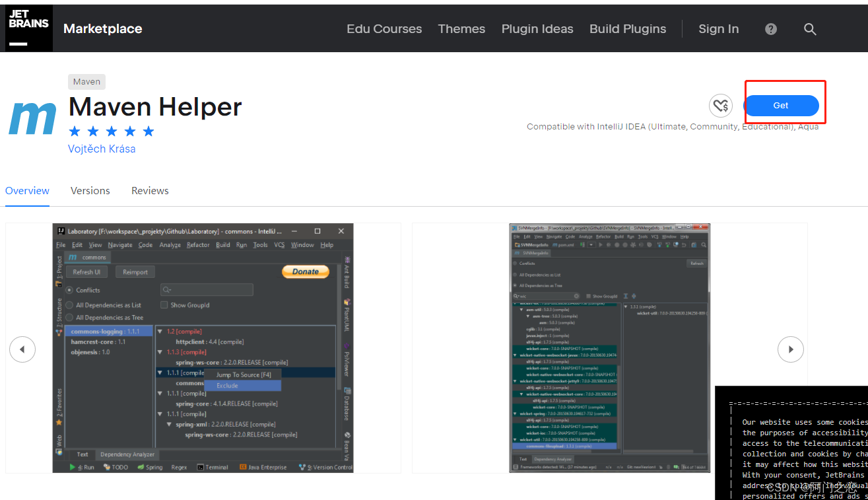The width and height of the screenshot is (868, 500).
Task: Switch to the Overview tab
Action: point(27,191)
